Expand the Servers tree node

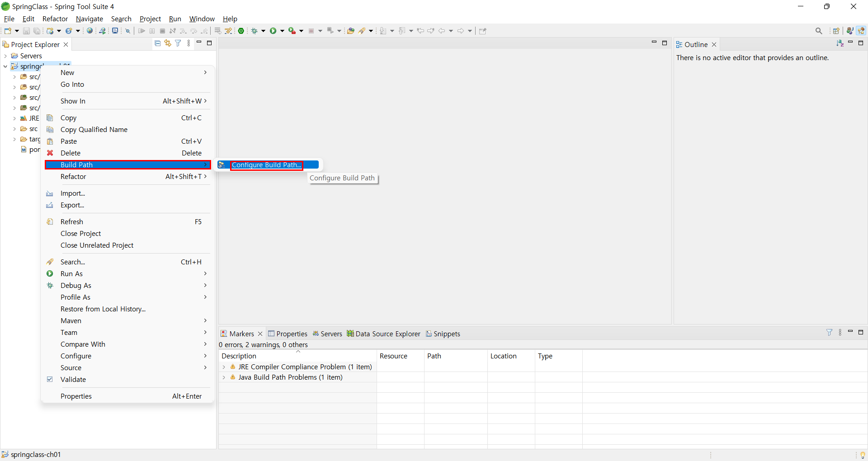coord(5,56)
